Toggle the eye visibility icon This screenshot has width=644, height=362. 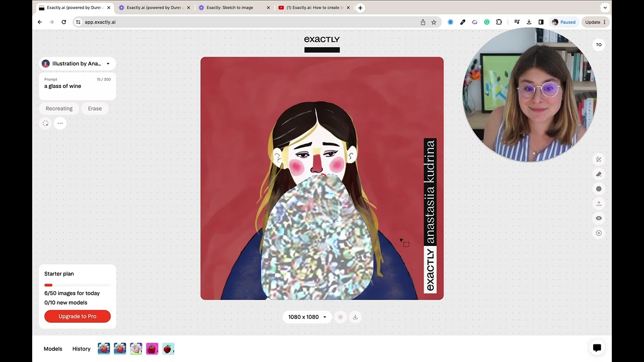[x=599, y=218]
